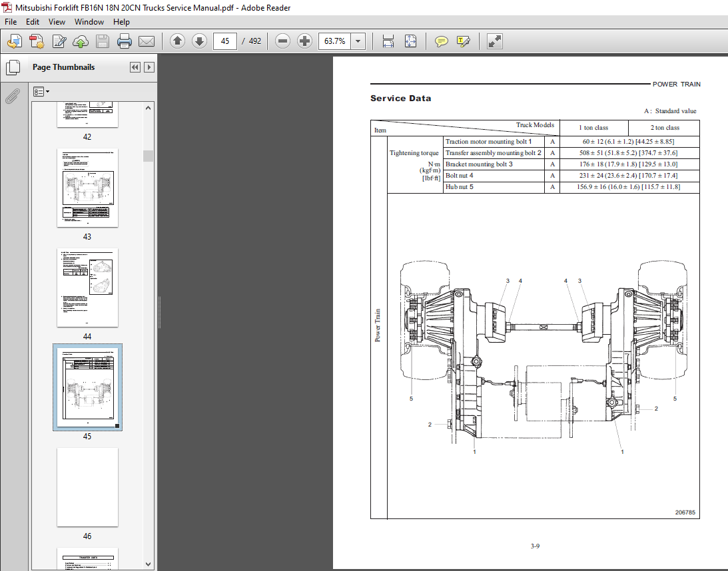The width and height of the screenshot is (728, 571).
Task: Toggle read mode full screen icon
Action: [x=494, y=41]
